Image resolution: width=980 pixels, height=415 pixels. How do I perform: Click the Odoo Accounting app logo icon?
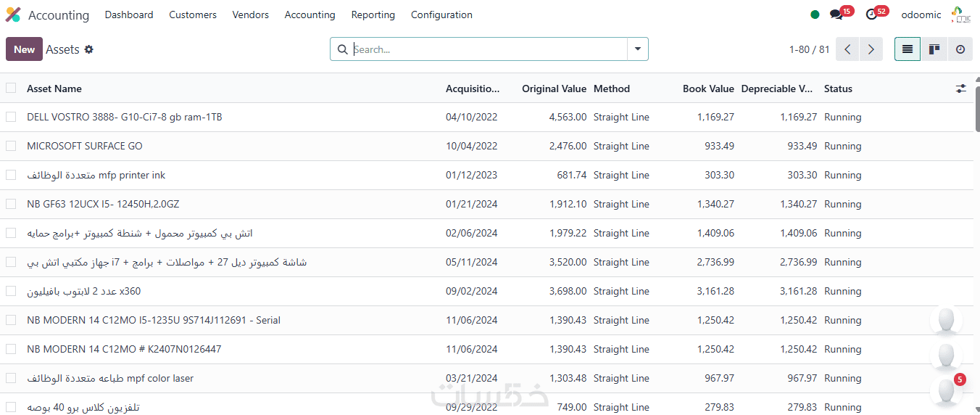13,15
